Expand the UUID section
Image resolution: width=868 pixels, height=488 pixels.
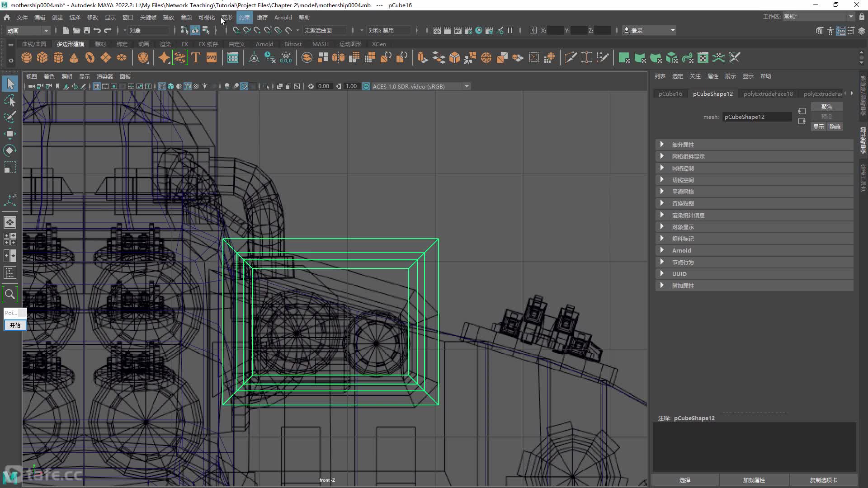(x=754, y=274)
